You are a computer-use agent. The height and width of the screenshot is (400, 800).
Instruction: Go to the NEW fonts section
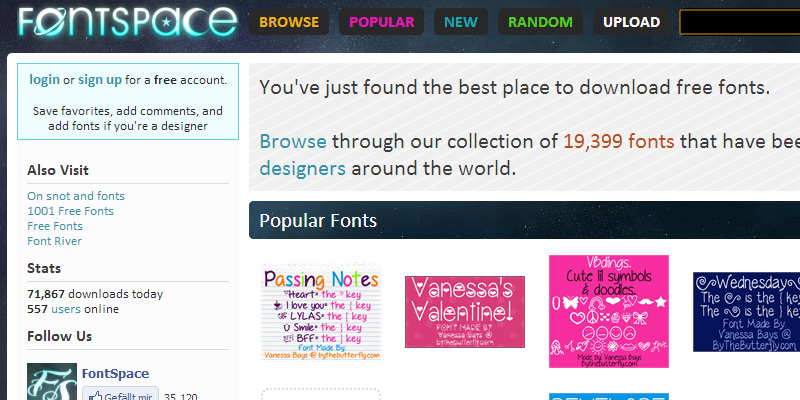[x=461, y=22]
